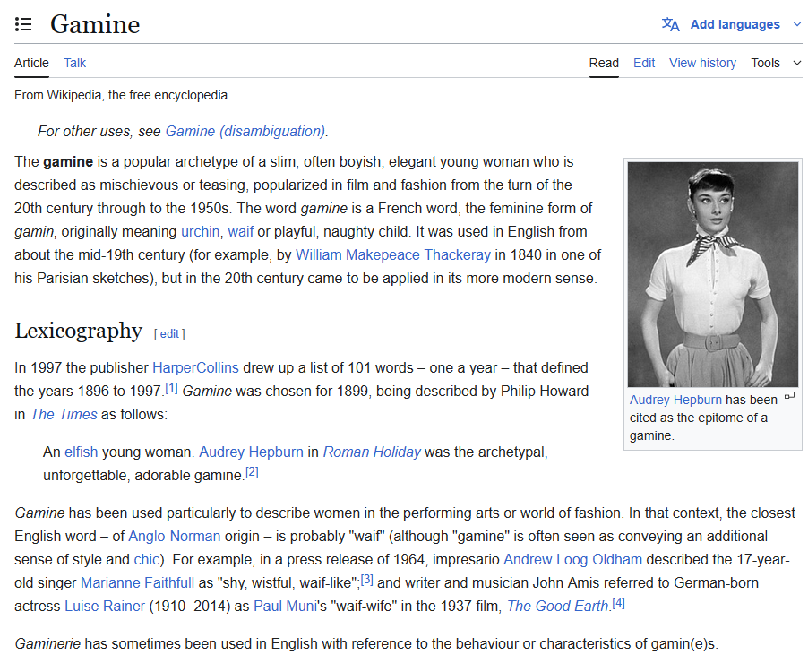Open the Audrey Hepburn photo thumbnail
808x672 pixels.
(x=713, y=275)
